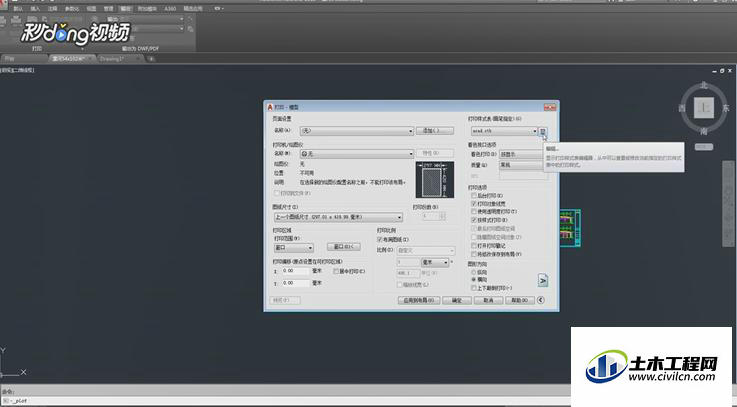Click X plot offset input field
737x407 pixels.
point(295,271)
